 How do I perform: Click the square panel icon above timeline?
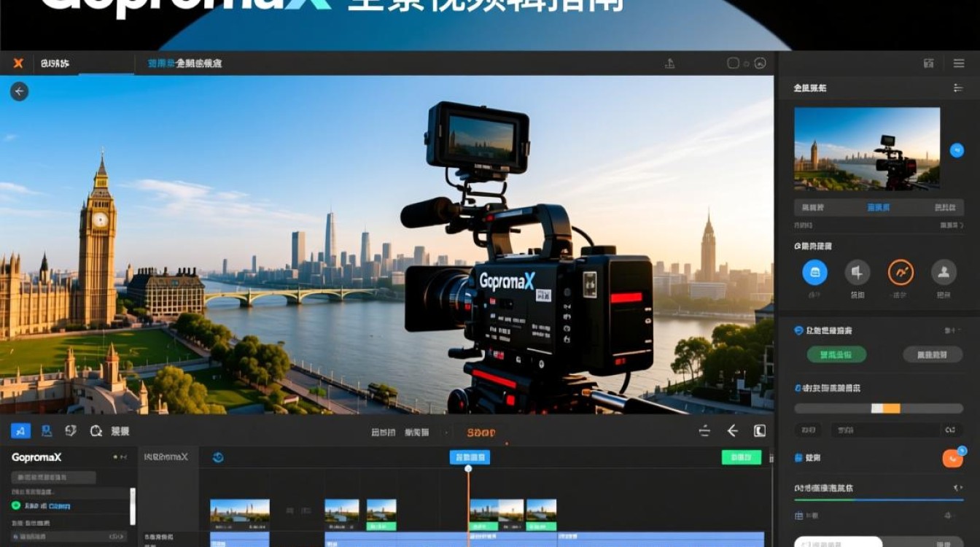pyautogui.click(x=759, y=431)
